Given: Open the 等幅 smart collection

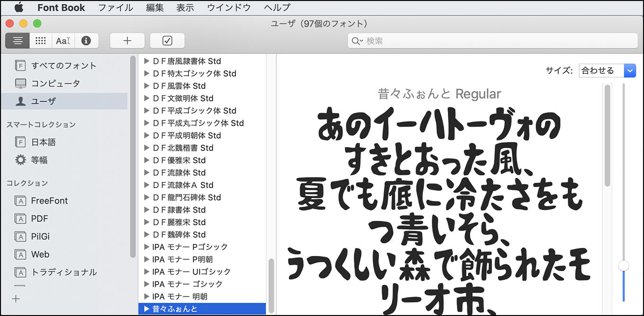Looking at the screenshot, I should (39, 160).
